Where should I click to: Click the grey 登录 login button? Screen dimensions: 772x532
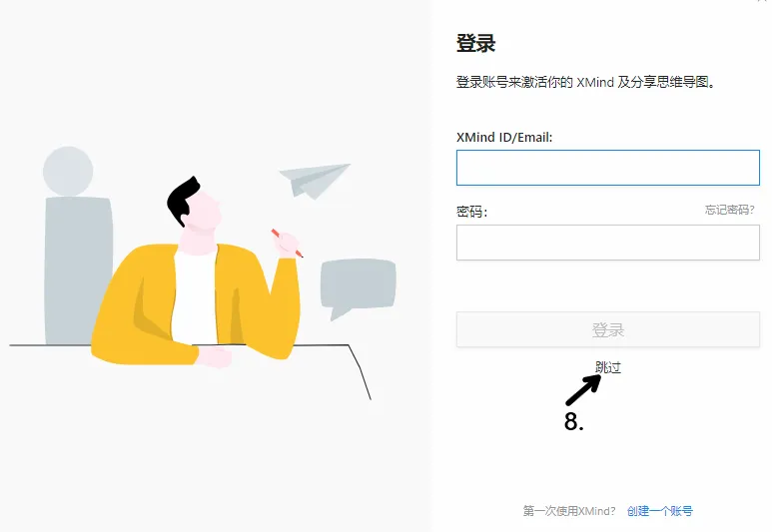(x=607, y=329)
